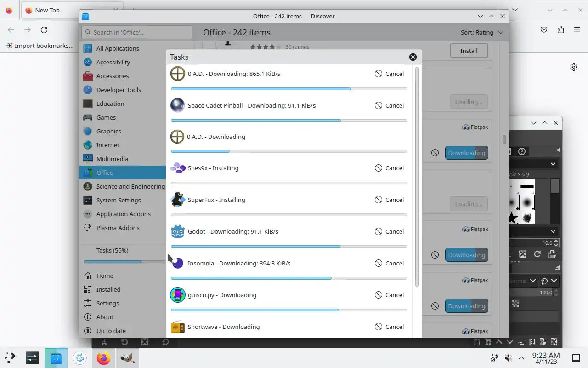Click the Tasks (55%) progress bar
The width and height of the screenshot is (588, 368).
[124, 262]
